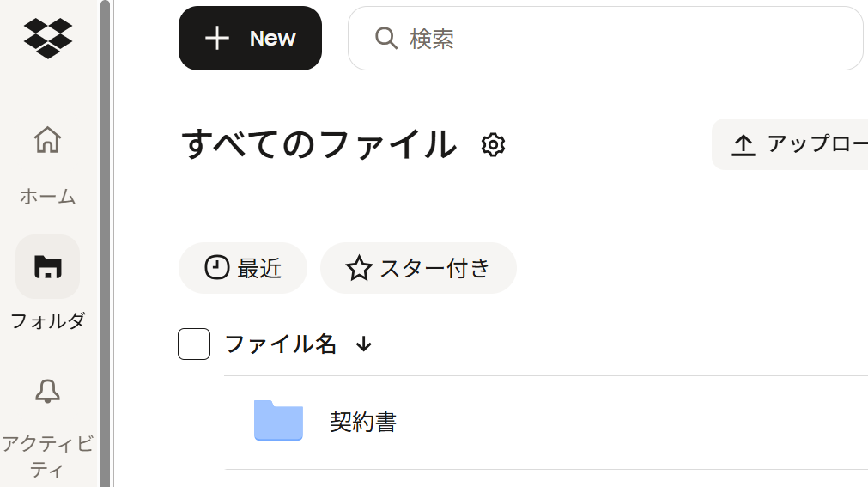
Task: Filter files by スター付き
Action: tap(418, 268)
